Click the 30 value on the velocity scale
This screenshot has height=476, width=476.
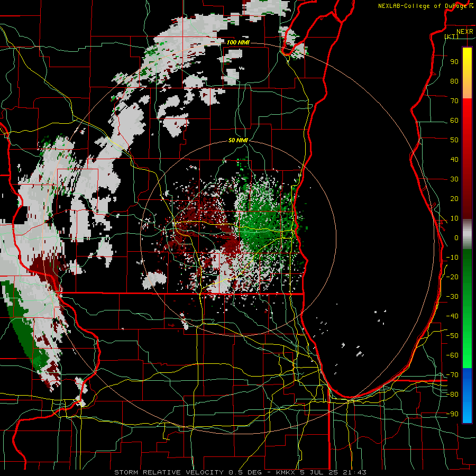tap(454, 179)
